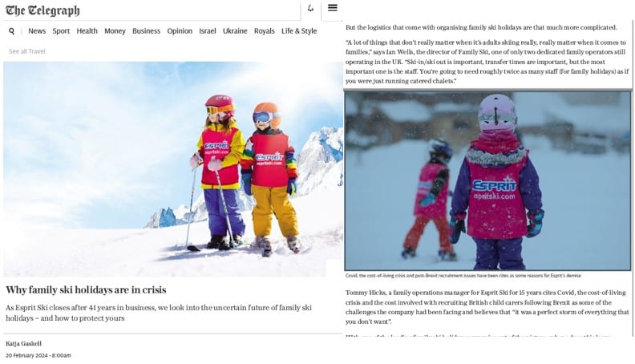
Task: Select Health in the navigation bar
Action: coord(87,31)
